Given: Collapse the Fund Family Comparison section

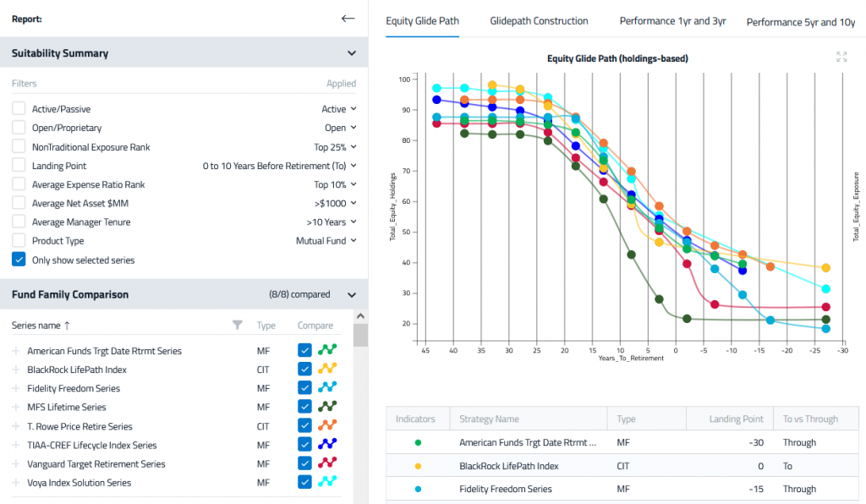Looking at the screenshot, I should click(352, 295).
